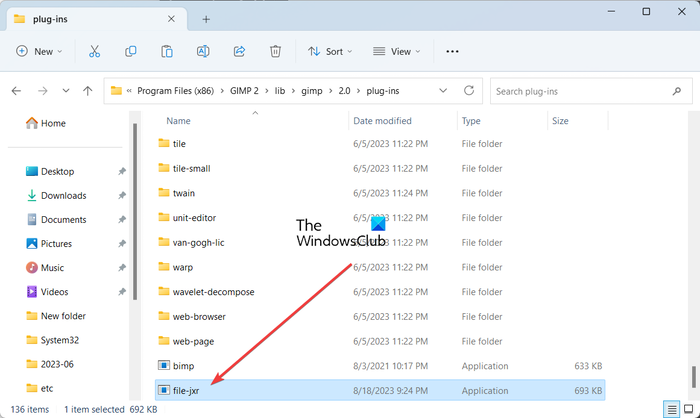This screenshot has height=418, width=700.
Task: Sort by Name column header
Action: tap(179, 121)
